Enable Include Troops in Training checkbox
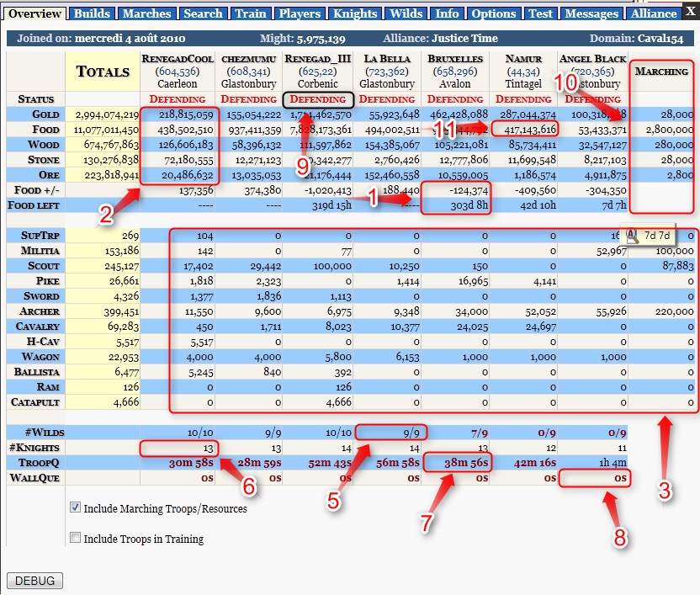The width and height of the screenshot is (700, 595). 76,538
